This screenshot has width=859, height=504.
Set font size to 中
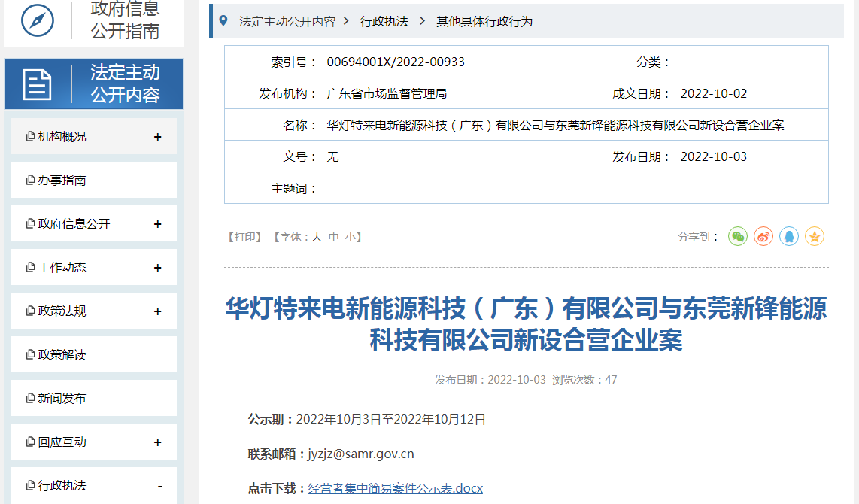(334, 237)
